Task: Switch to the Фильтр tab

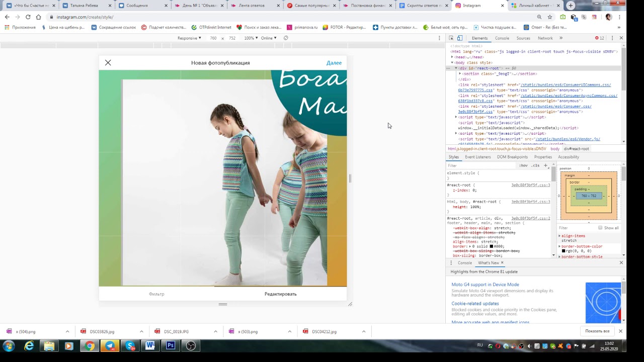Action: 156,294
